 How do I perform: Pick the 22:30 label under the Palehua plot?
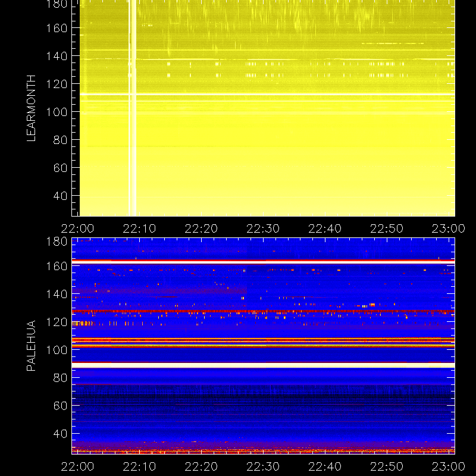point(263,466)
